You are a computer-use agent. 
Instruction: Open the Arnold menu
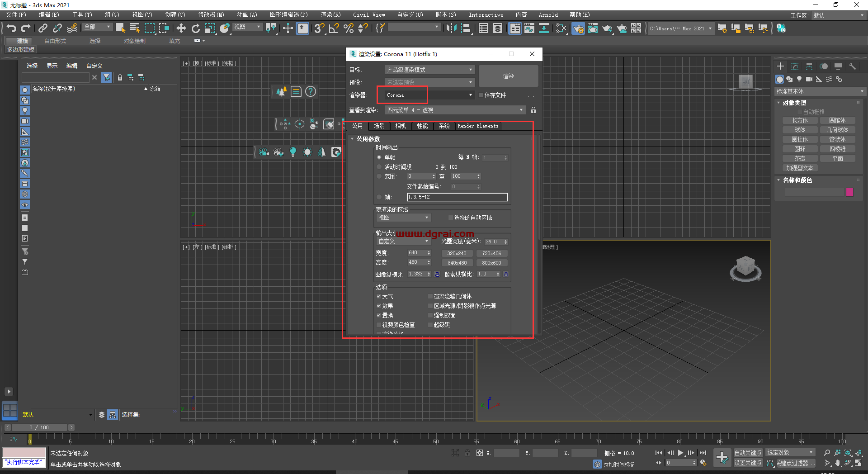(x=548, y=15)
